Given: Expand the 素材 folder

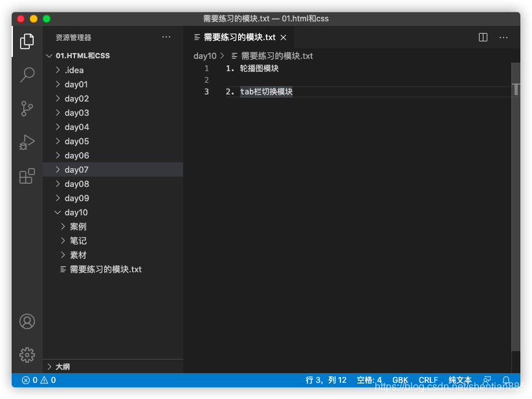Looking at the screenshot, I should [78, 255].
